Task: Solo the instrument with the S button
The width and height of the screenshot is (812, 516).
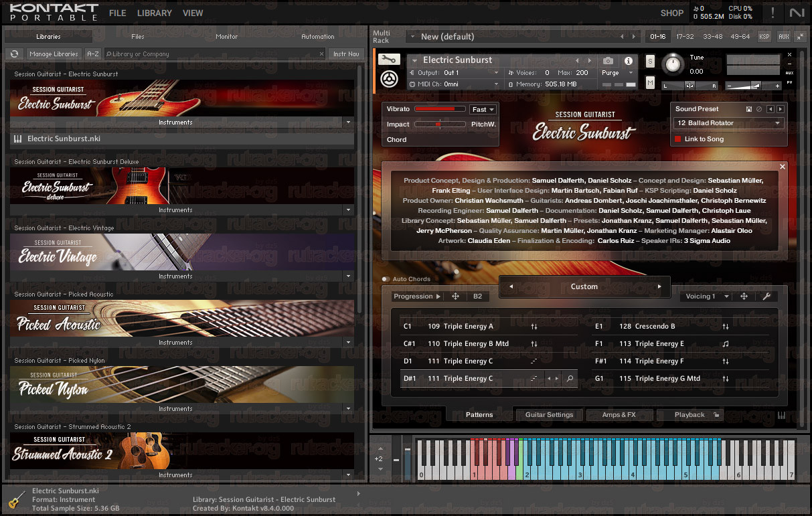Action: click(x=650, y=61)
